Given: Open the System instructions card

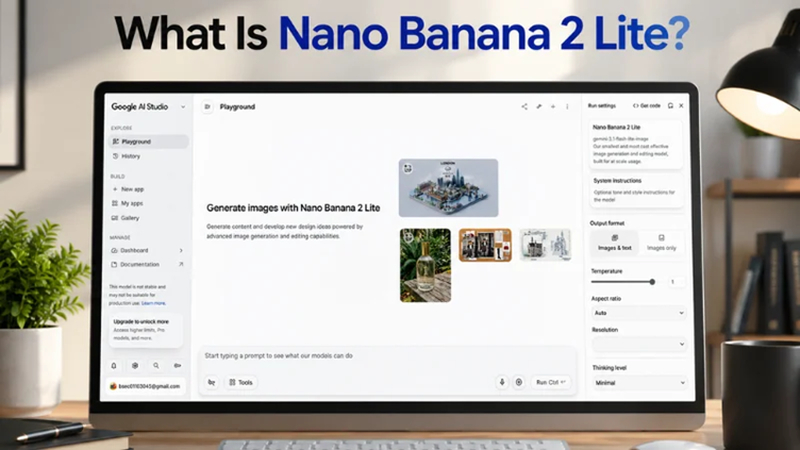Looking at the screenshot, I should tap(636, 190).
